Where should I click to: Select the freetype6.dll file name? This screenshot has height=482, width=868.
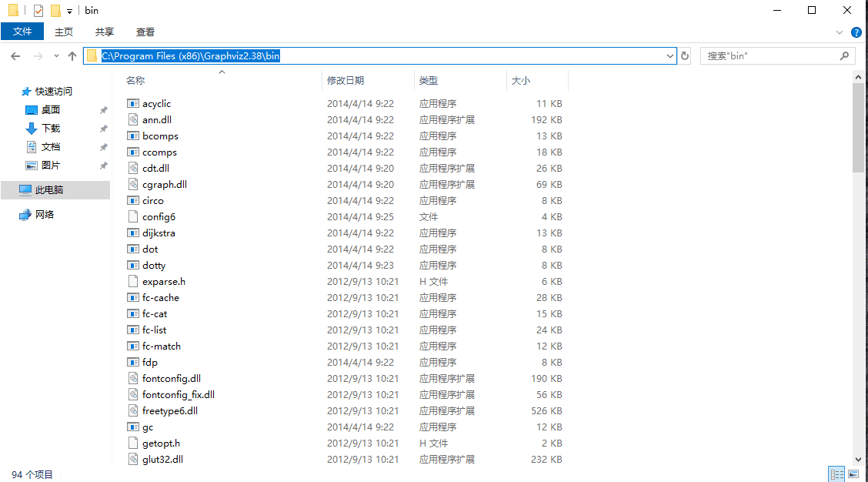coord(169,410)
